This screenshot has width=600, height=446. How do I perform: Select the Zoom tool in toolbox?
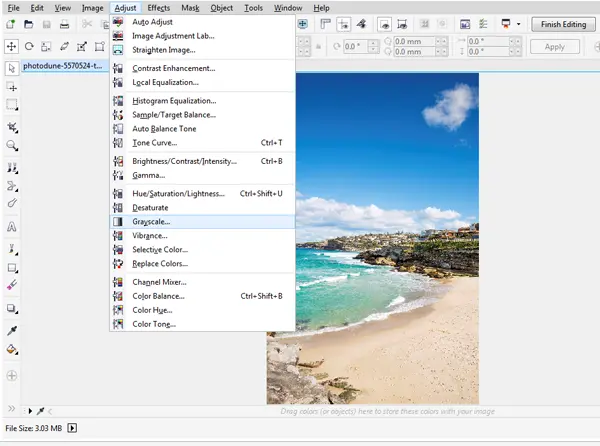pos(12,146)
